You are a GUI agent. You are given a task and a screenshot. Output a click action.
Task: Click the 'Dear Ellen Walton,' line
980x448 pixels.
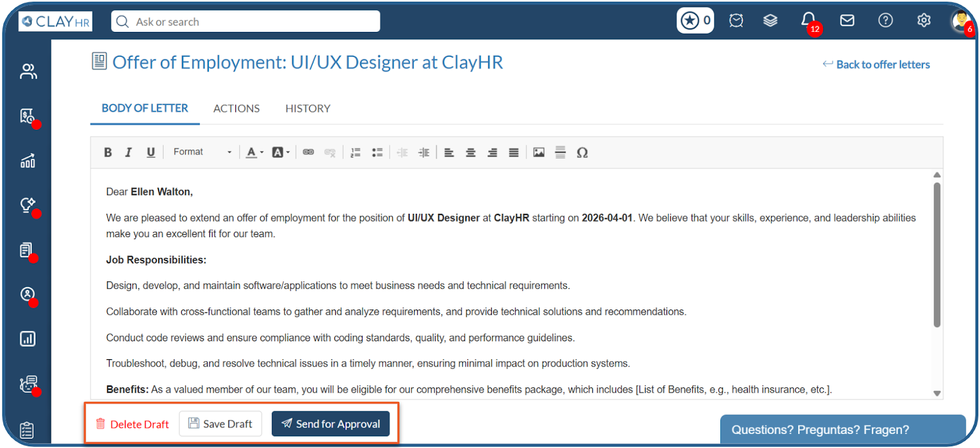click(149, 192)
